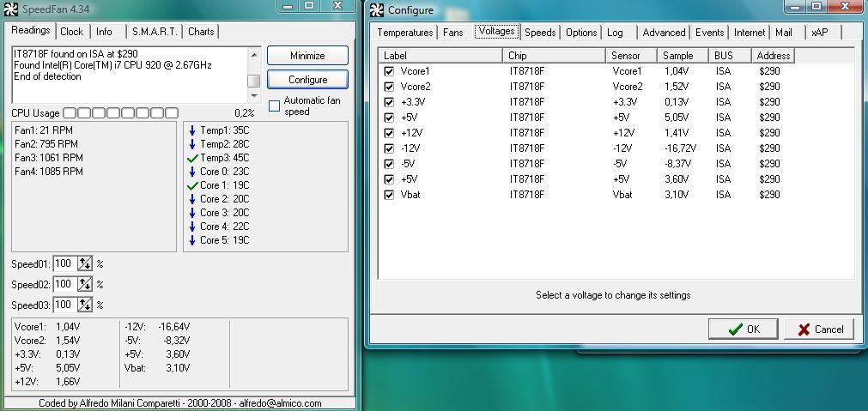Image resolution: width=868 pixels, height=411 pixels.
Task: Click the Configure window title bar icon
Action: (376, 9)
